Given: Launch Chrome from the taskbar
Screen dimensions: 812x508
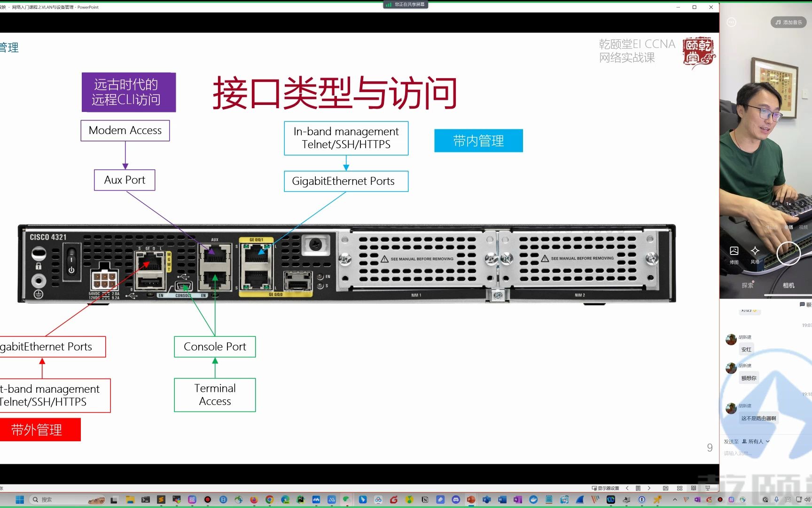Looking at the screenshot, I should point(270,499).
